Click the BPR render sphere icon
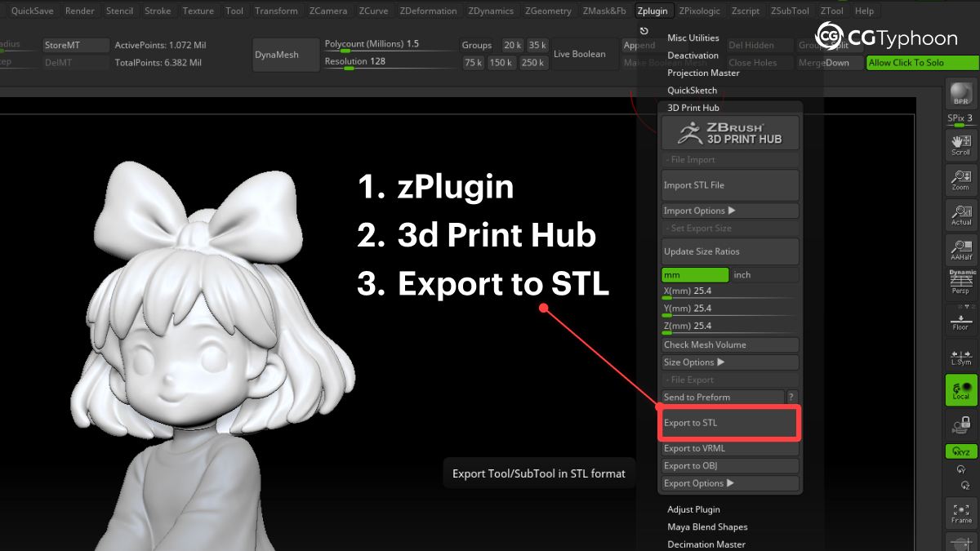The height and width of the screenshot is (551, 980). coord(961,93)
